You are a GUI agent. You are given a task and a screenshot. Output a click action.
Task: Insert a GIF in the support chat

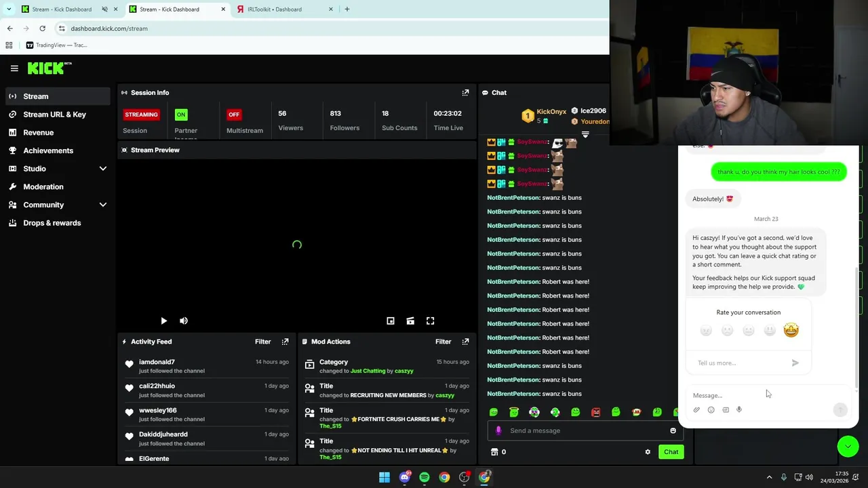pos(726,410)
